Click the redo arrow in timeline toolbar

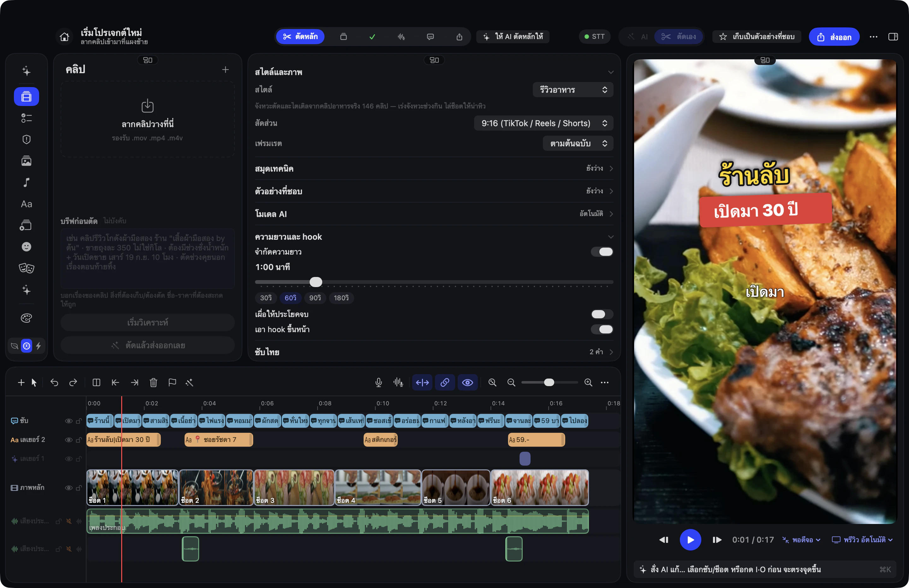coord(73,383)
